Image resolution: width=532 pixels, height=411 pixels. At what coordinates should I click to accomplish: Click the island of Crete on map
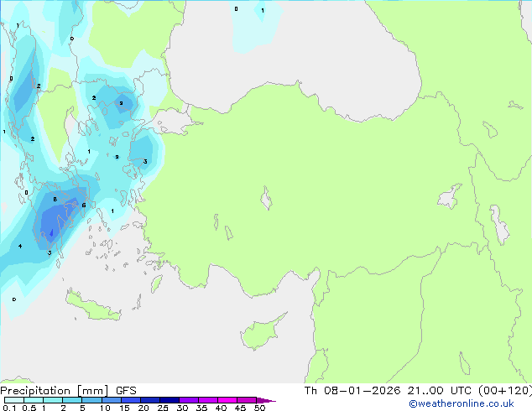coord(92,306)
